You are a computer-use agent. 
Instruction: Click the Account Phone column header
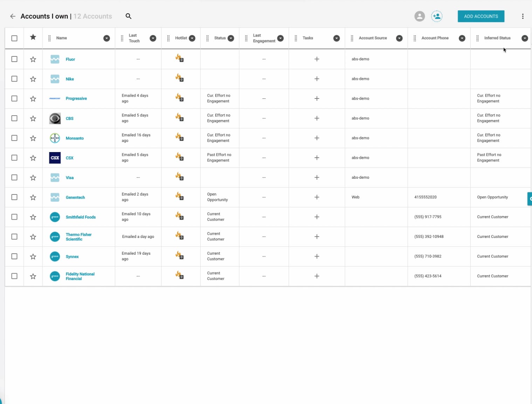[x=435, y=38]
